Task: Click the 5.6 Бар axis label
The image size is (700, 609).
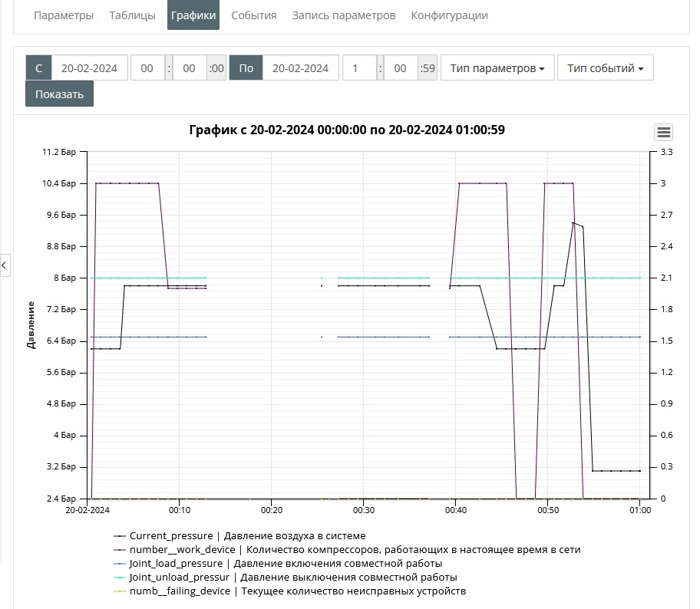Action: (61, 372)
